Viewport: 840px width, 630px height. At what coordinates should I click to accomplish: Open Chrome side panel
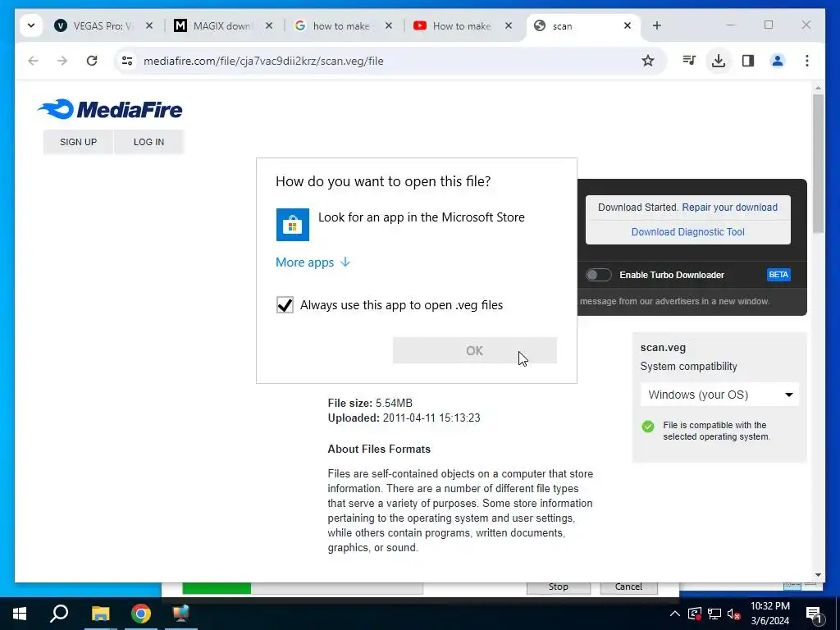pos(748,61)
